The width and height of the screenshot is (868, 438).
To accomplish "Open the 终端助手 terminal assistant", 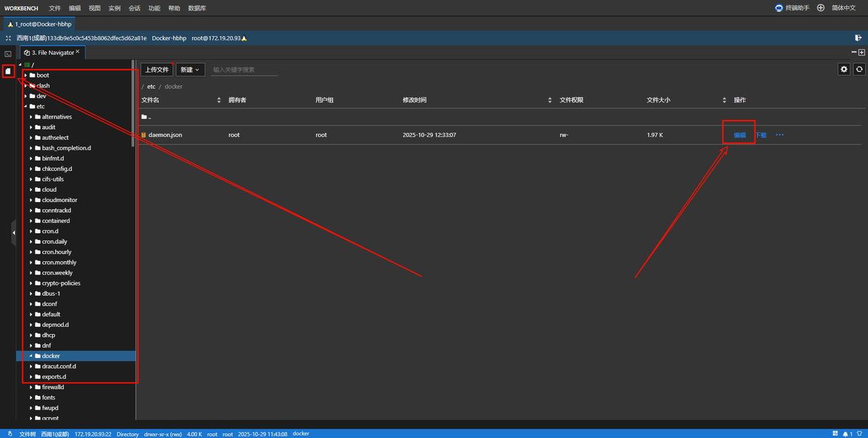I will click(x=792, y=8).
